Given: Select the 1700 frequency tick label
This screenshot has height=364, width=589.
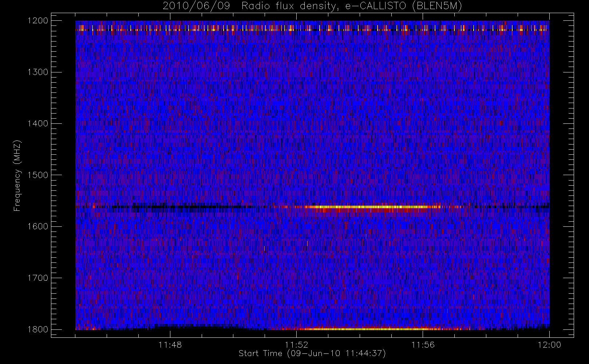Looking at the screenshot, I should tap(38, 278).
